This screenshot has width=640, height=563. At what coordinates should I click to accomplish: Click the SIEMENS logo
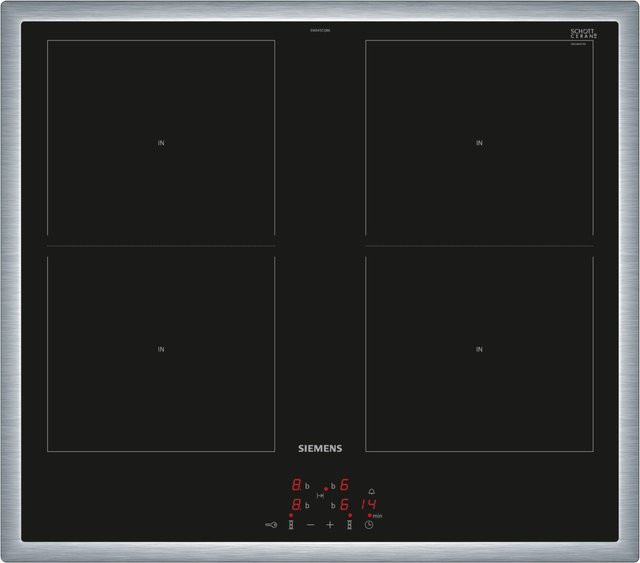[320, 448]
